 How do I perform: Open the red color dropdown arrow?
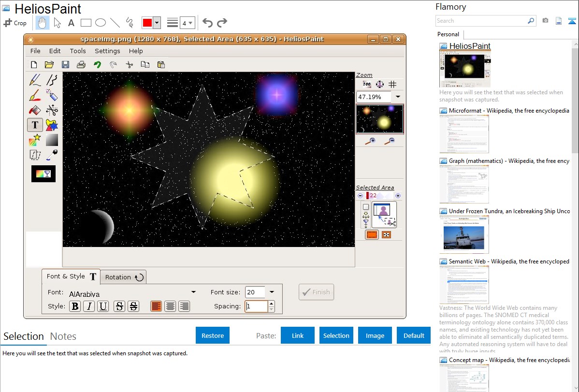(157, 23)
